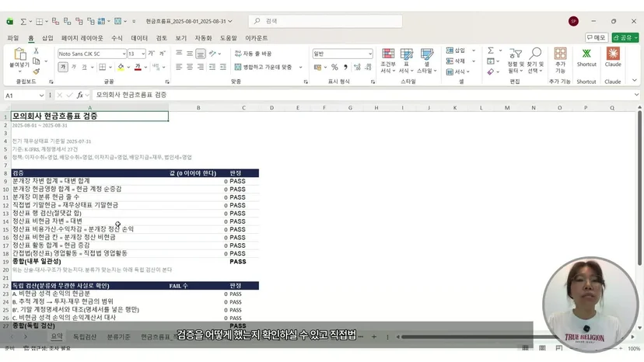
Task: Switch to the 독립검산 sheet tab
Action: [85, 337]
